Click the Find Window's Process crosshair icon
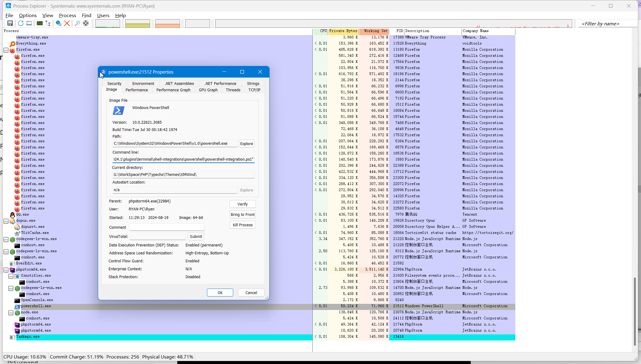This screenshot has width=641, height=364. [x=86, y=23]
